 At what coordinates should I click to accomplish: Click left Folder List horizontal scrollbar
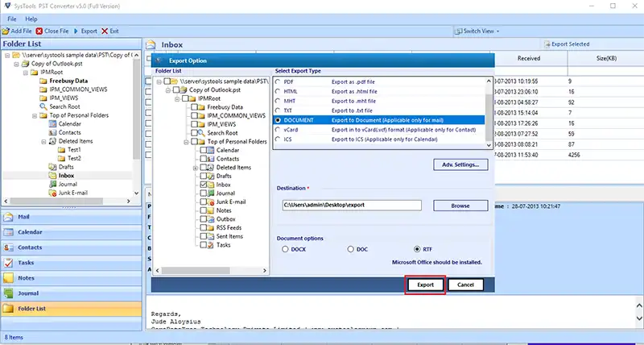click(56, 201)
